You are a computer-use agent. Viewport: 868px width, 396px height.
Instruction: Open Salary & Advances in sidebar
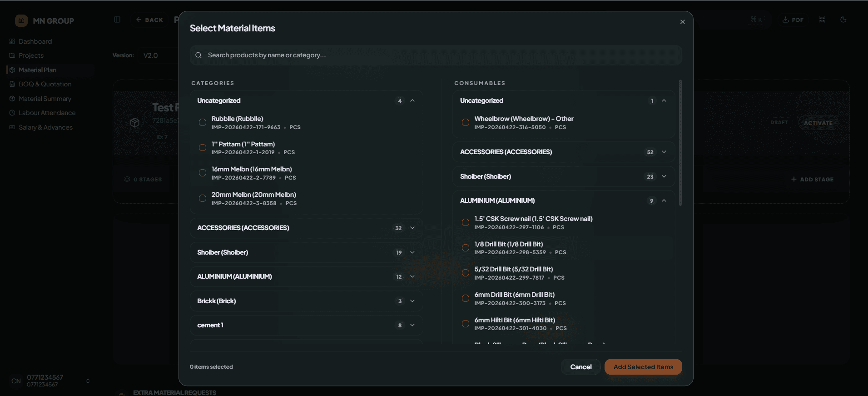click(x=45, y=127)
